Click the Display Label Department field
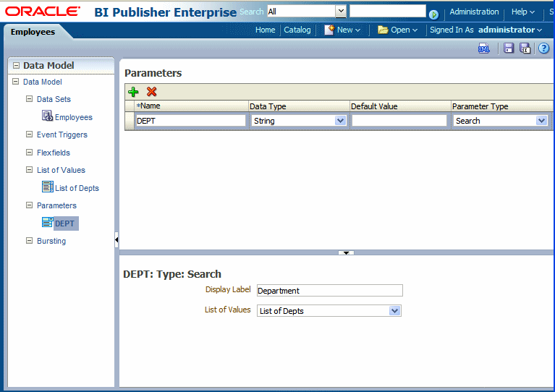 pyautogui.click(x=329, y=291)
